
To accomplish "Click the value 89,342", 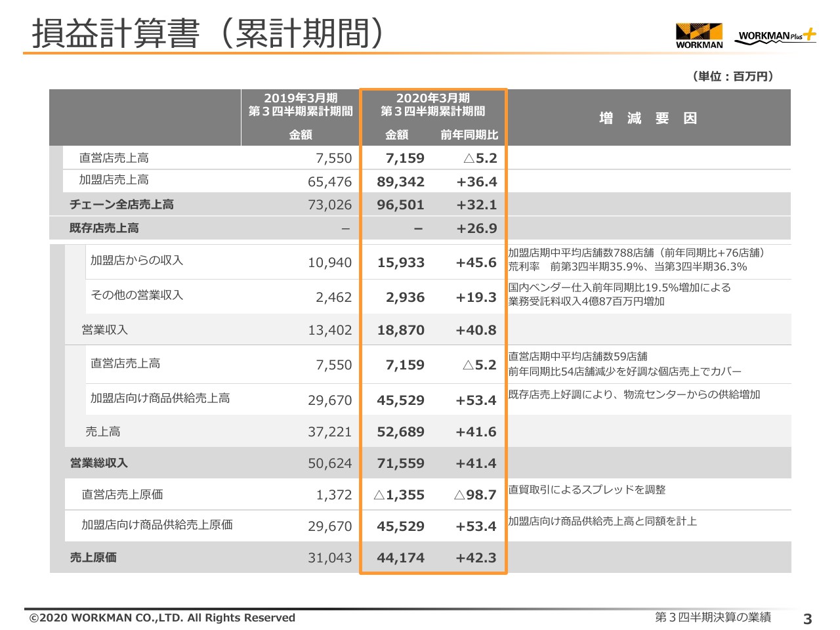I will click(400, 182).
